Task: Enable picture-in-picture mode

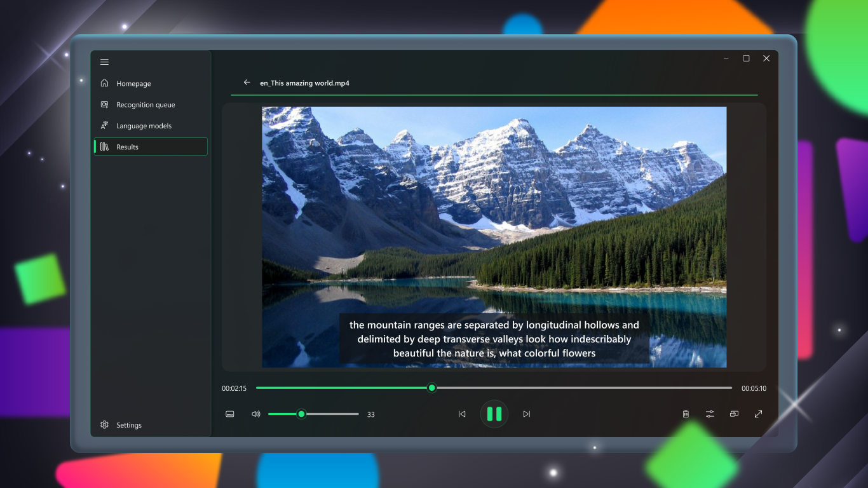Action: 734,414
